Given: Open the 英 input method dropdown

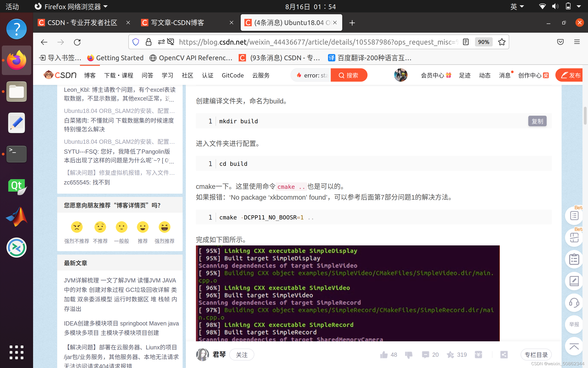Looking at the screenshot, I should tap(517, 7).
